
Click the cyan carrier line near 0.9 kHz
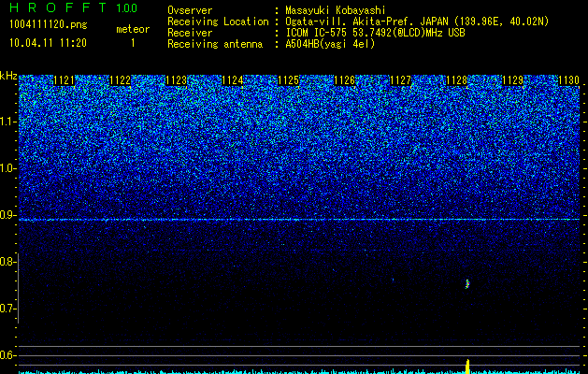coord(299,220)
